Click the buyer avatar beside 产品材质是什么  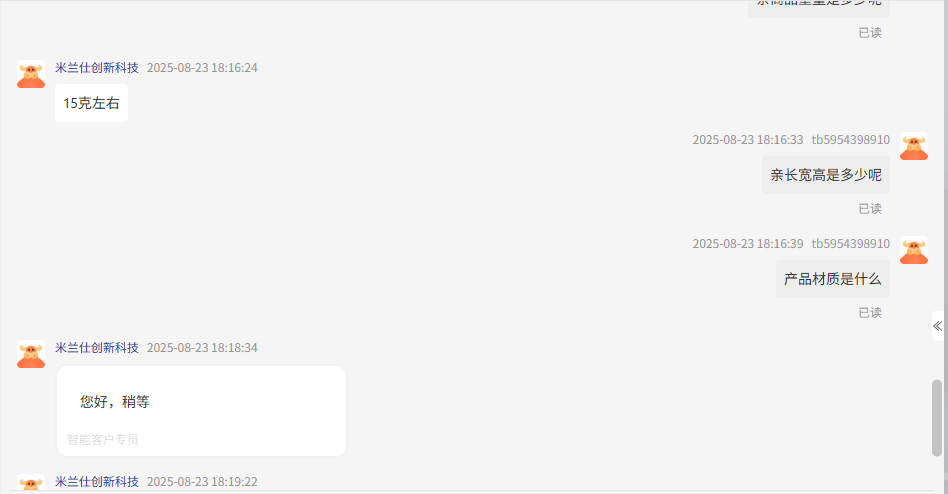(x=914, y=250)
